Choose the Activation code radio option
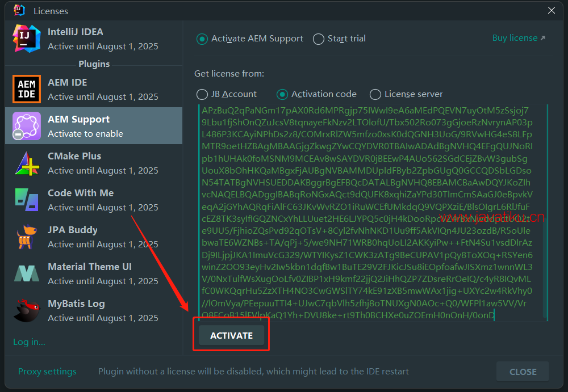 (282, 94)
